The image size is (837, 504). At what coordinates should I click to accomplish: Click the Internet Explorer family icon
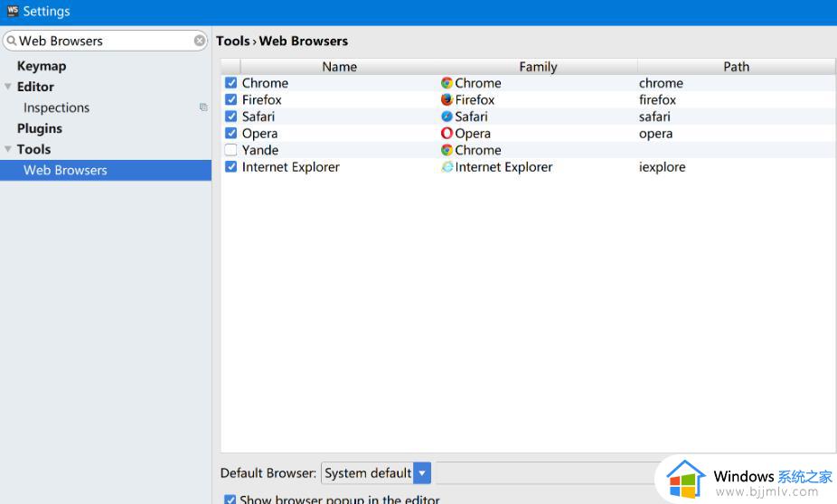point(447,166)
